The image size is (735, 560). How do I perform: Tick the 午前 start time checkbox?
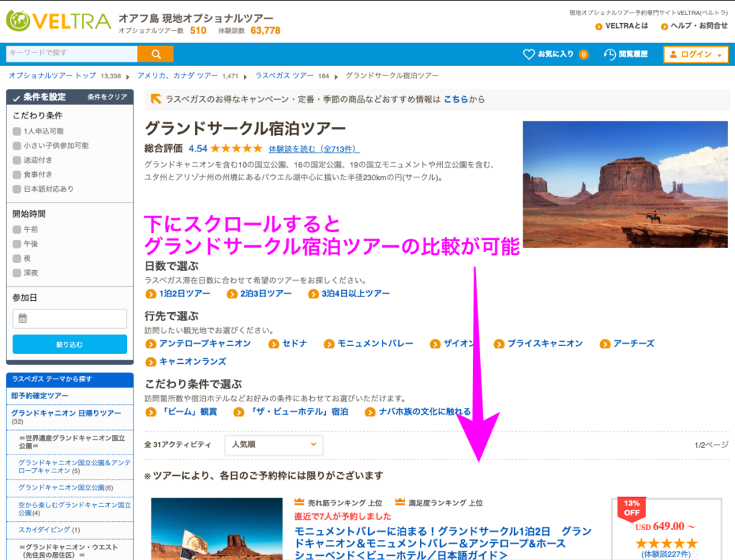point(17,229)
